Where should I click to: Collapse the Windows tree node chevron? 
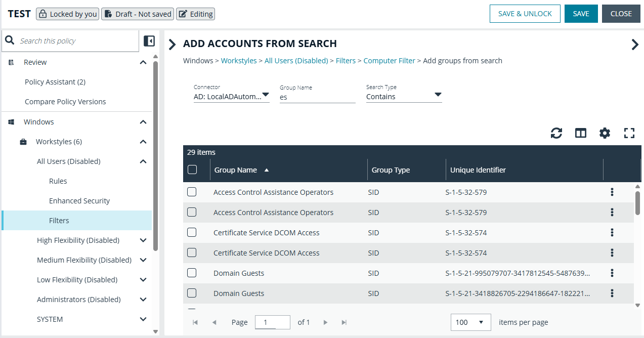(143, 122)
